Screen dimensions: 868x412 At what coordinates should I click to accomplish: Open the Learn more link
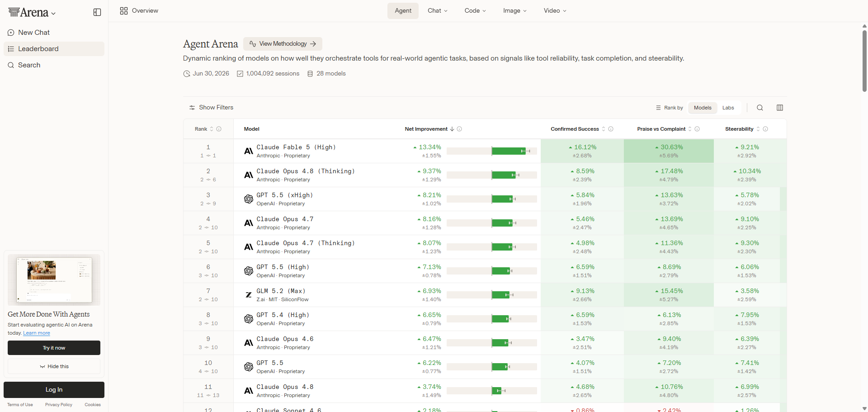tap(37, 333)
